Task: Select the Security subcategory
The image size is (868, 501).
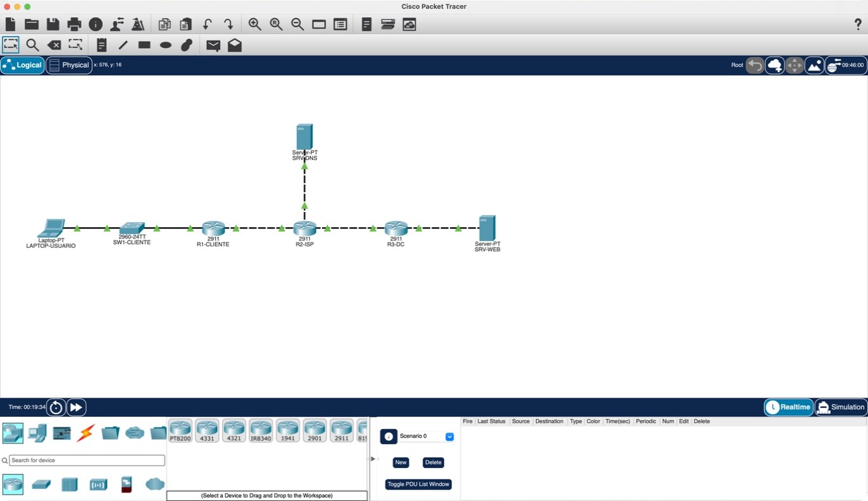Action: click(127, 485)
